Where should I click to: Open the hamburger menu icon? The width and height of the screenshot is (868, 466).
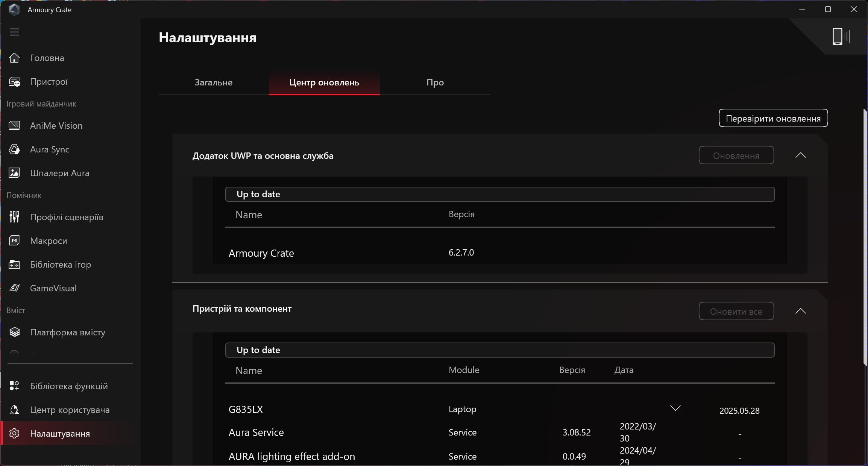14,32
